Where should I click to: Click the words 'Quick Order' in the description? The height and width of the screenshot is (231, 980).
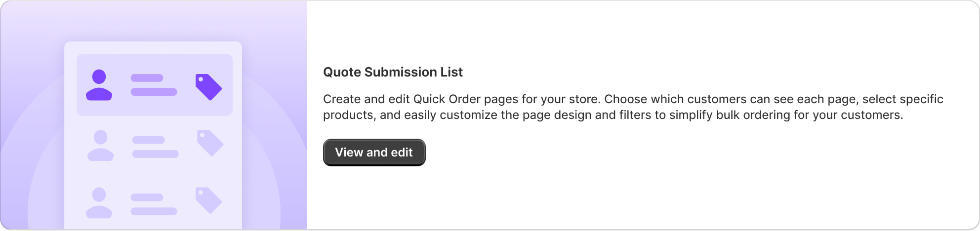[x=447, y=99]
